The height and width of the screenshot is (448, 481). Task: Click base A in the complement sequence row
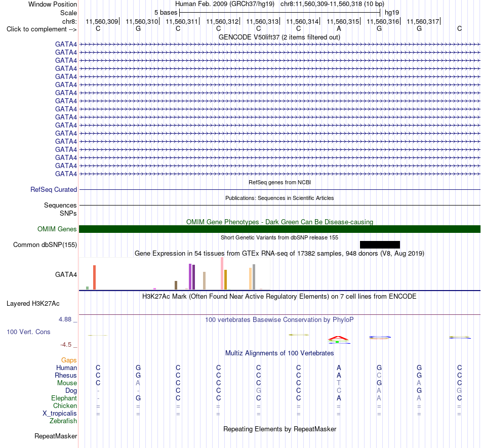tap(339, 28)
